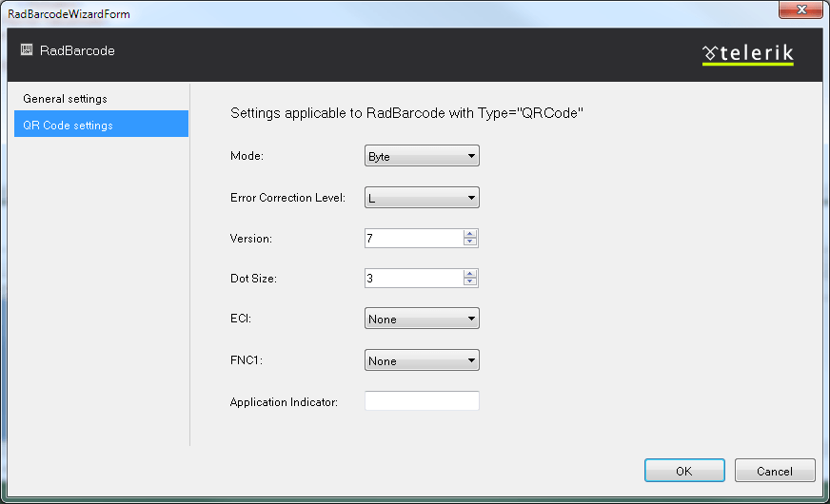
Task: Increase Dot Size with the up arrow
Action: 469,274
